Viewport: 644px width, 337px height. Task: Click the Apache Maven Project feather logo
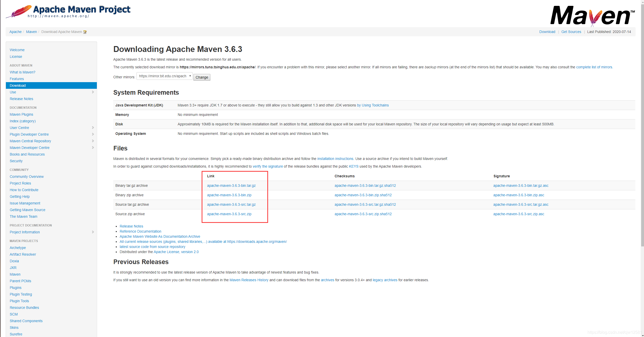point(68,12)
